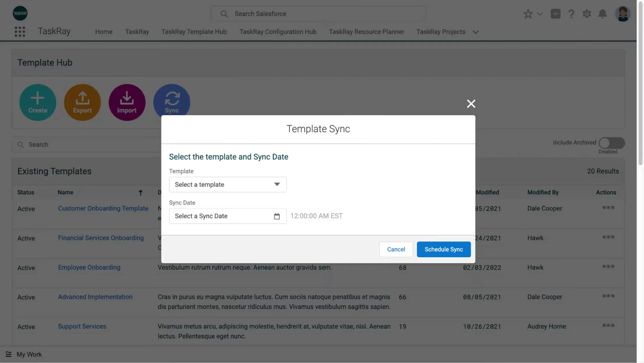
Task: Open Customer Onboarding Template link
Action: 103,208
